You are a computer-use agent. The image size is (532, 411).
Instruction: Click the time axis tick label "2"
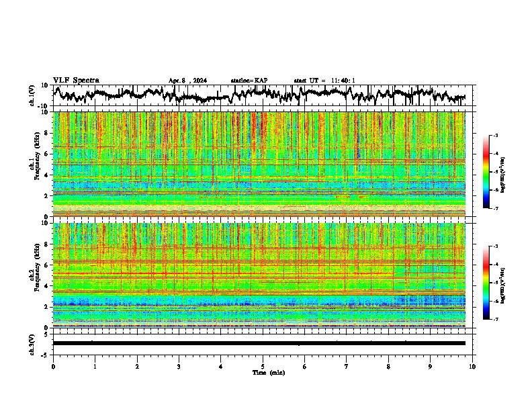pos(137,367)
